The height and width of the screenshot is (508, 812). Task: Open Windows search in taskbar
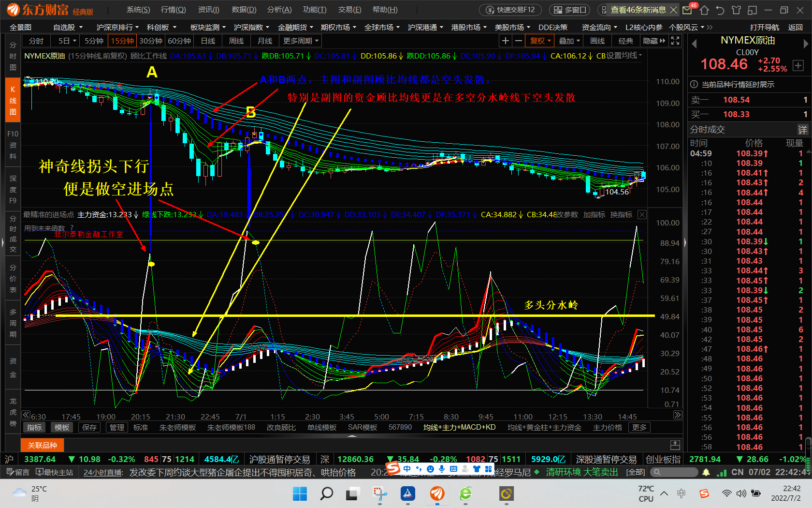327,494
